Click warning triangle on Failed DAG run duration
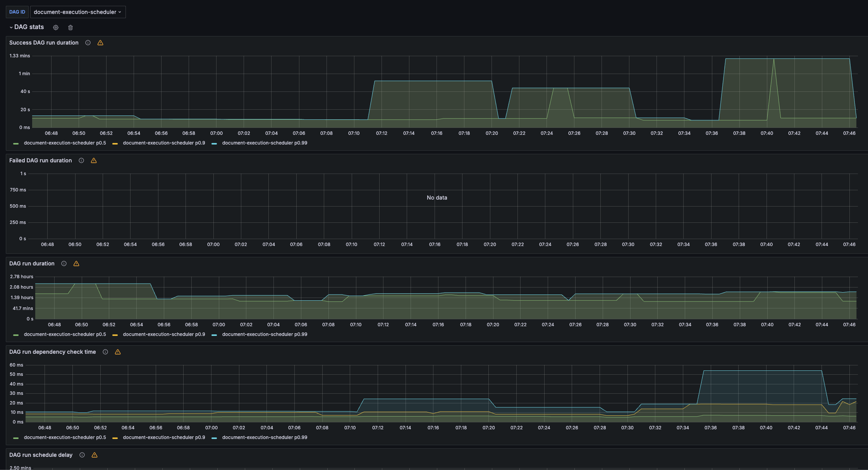Image resolution: width=868 pixels, height=470 pixels. [94, 160]
